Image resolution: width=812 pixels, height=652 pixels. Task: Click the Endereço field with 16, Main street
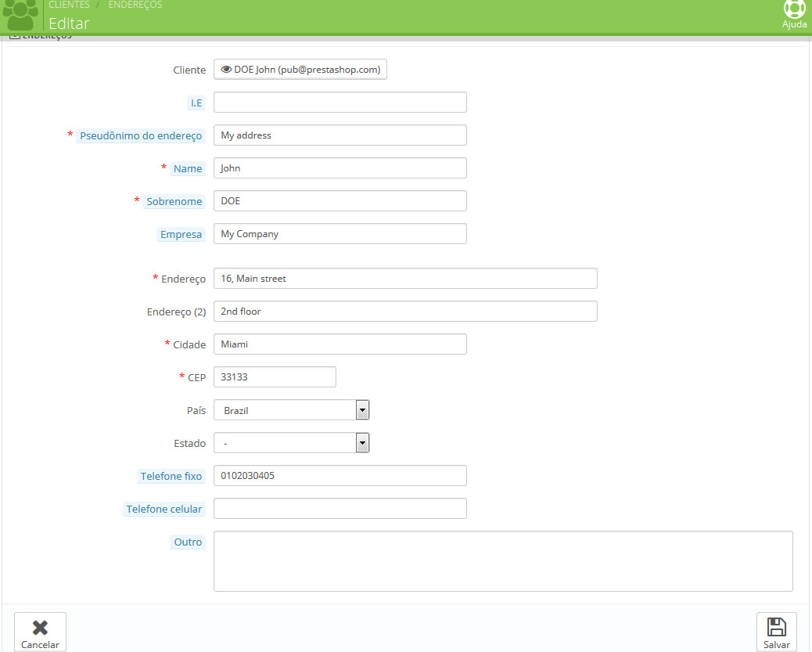click(x=405, y=279)
